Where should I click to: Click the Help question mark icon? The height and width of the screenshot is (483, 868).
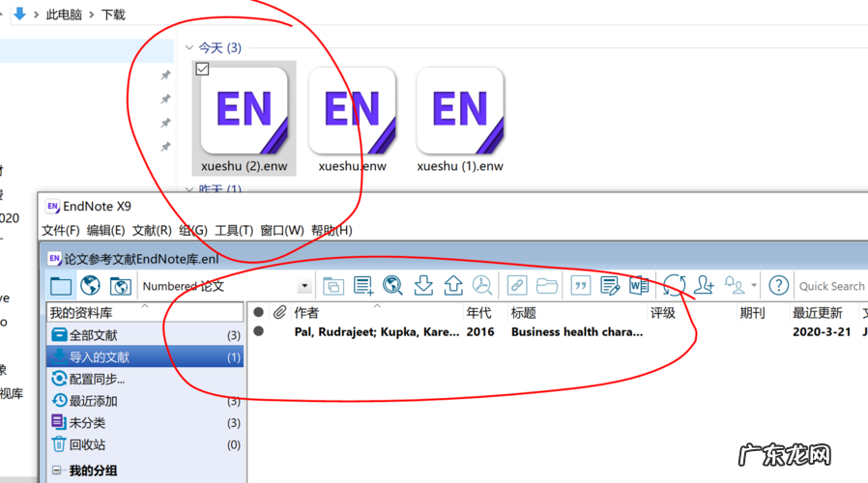[x=778, y=286]
